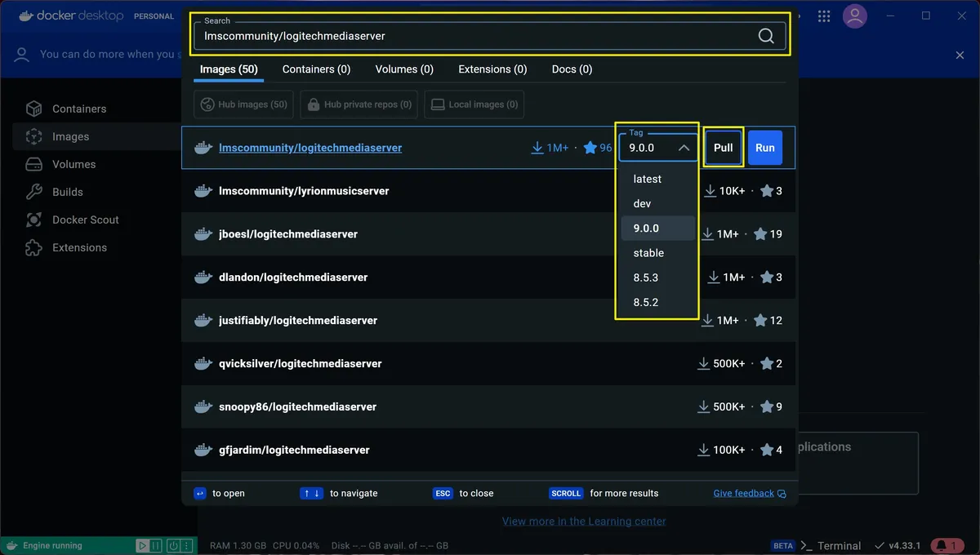The height and width of the screenshot is (555, 980).
Task: Click the Images icon in the sidebar
Action: [33, 136]
